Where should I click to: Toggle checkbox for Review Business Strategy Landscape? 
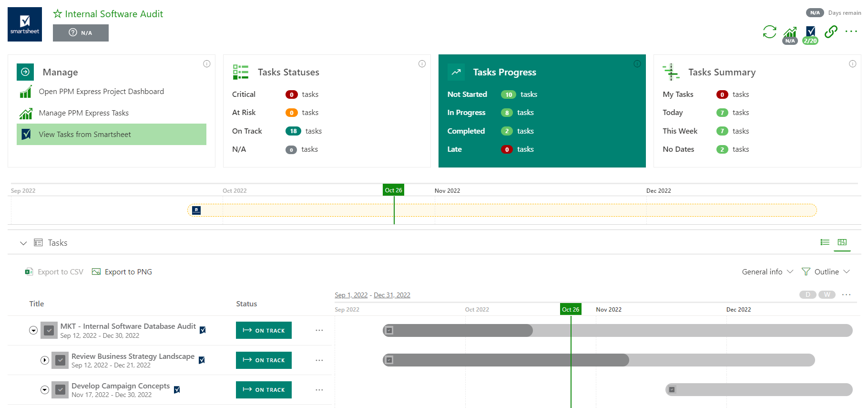point(60,360)
